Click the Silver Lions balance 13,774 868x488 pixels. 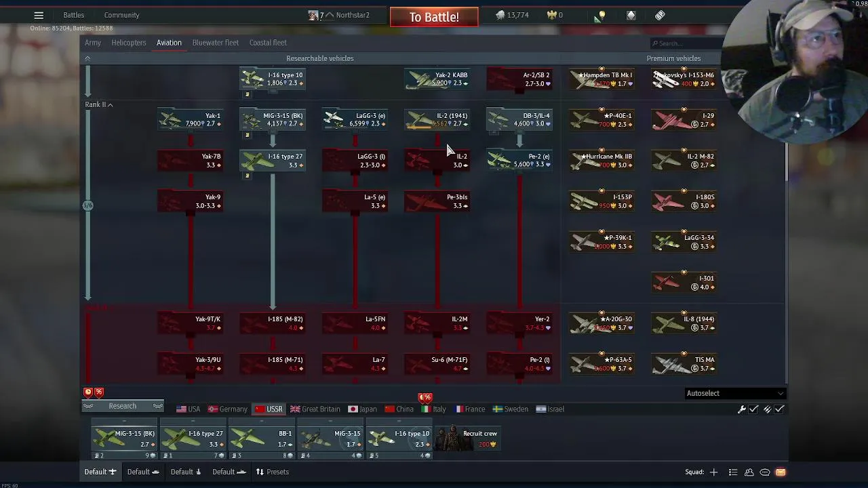(512, 15)
